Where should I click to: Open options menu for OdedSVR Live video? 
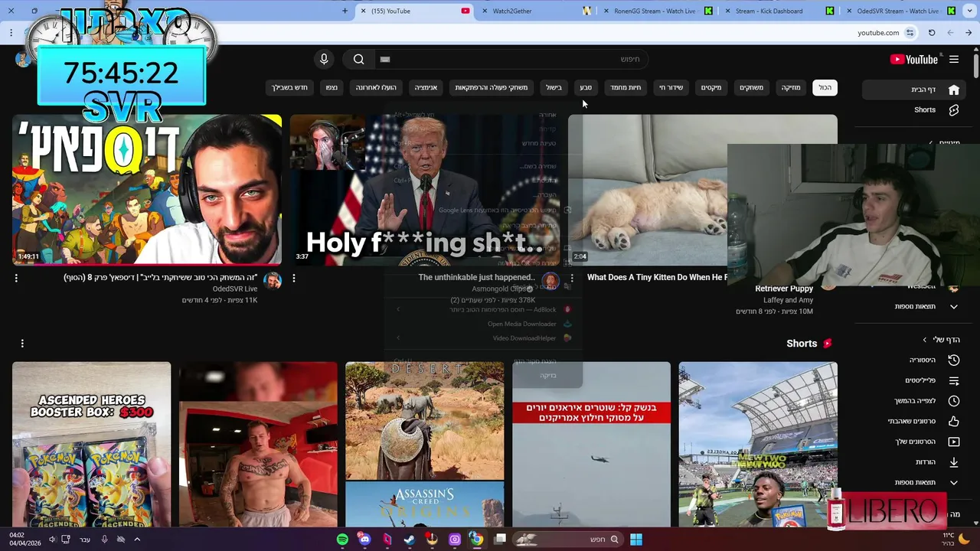pos(16,279)
